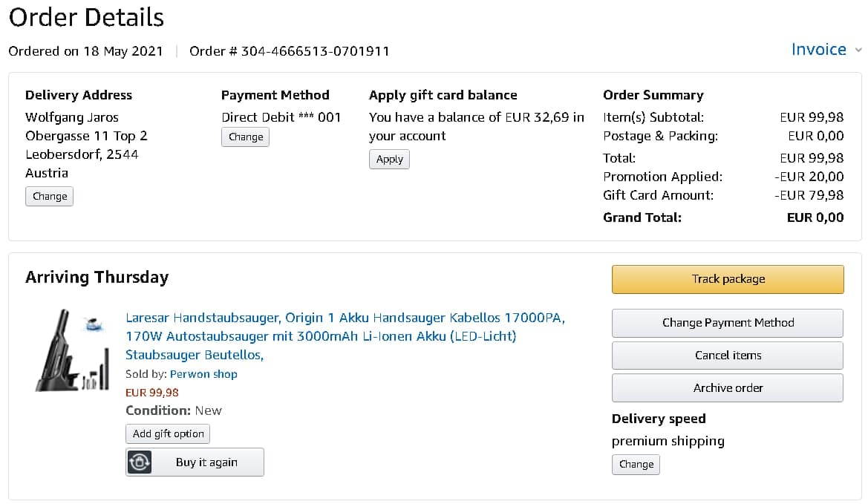Click the Order Details heading
868x504 pixels.
(x=86, y=17)
